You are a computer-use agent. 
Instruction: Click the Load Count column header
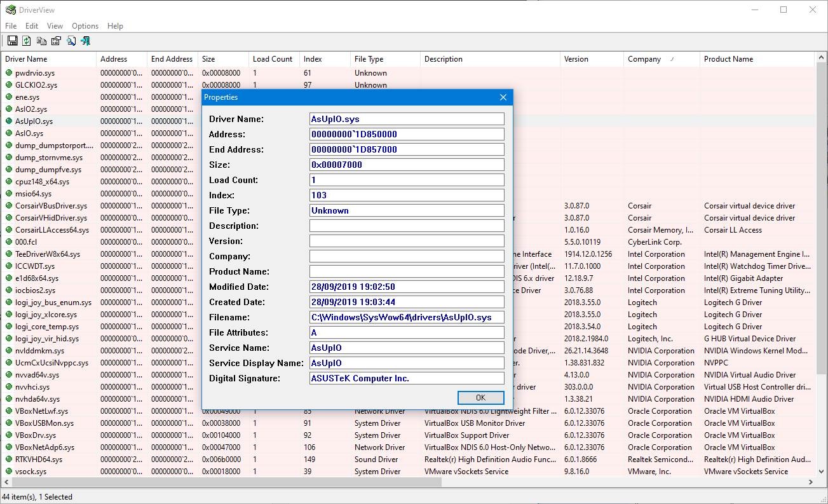coord(274,59)
